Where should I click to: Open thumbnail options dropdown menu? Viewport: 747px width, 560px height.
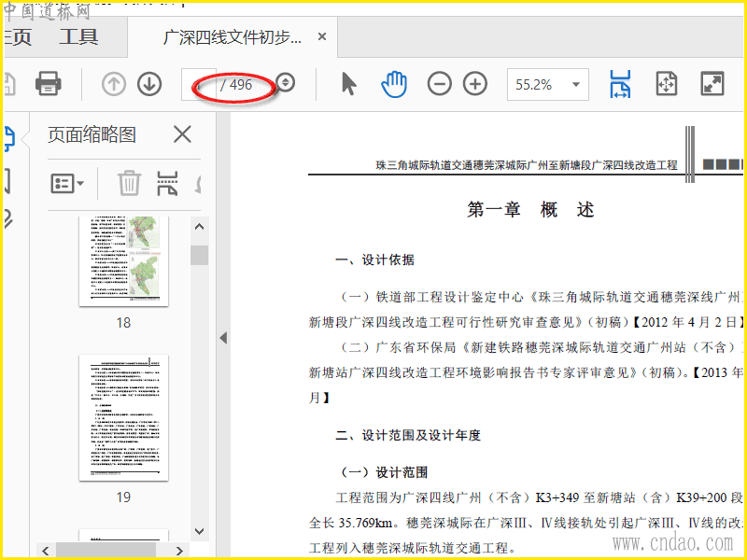pos(67,183)
